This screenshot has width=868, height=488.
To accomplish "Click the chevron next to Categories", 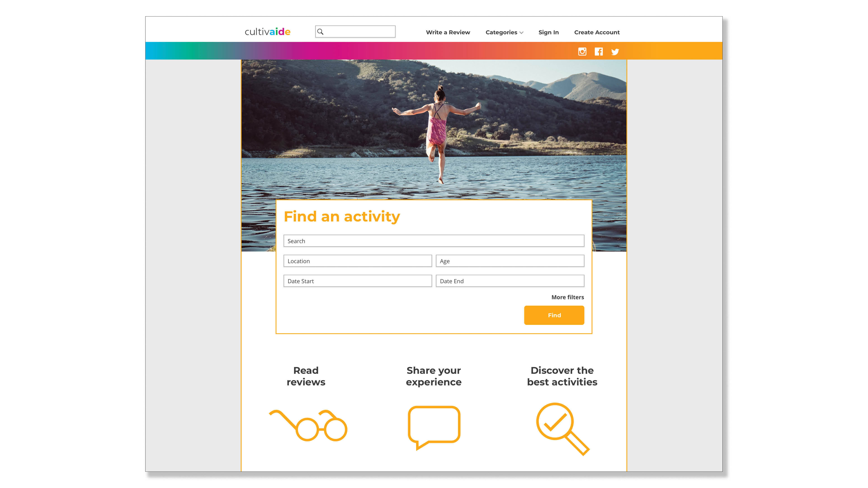I will click(x=521, y=33).
